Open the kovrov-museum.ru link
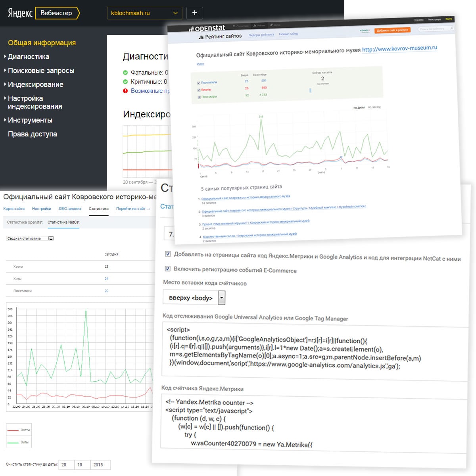This screenshot has width=476, height=476. coord(399,48)
